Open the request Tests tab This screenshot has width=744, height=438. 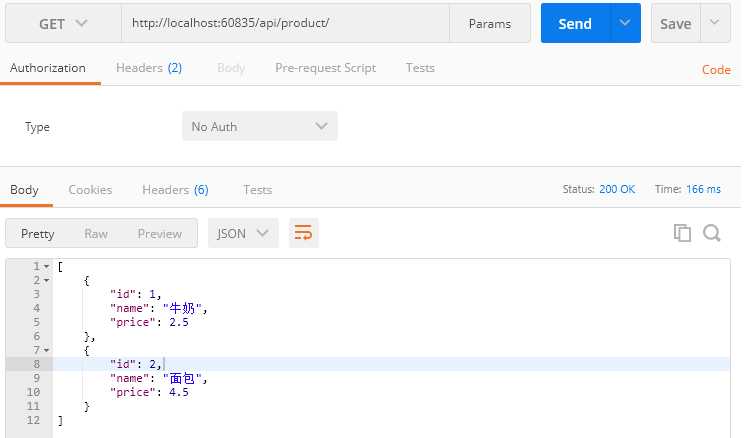click(420, 68)
